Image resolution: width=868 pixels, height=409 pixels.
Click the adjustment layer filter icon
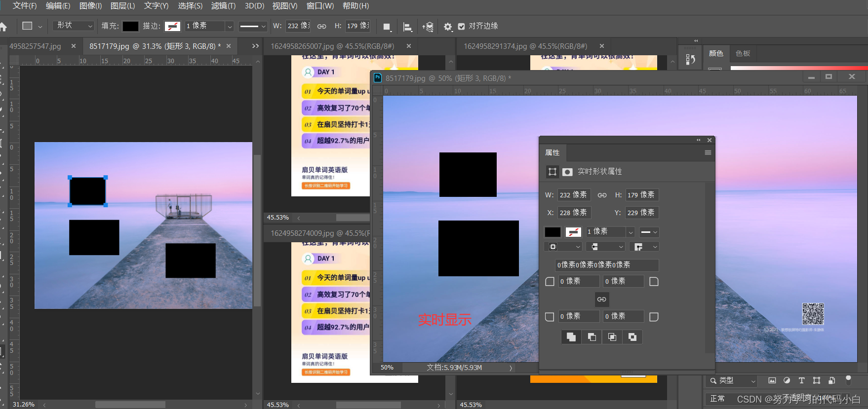click(x=787, y=380)
